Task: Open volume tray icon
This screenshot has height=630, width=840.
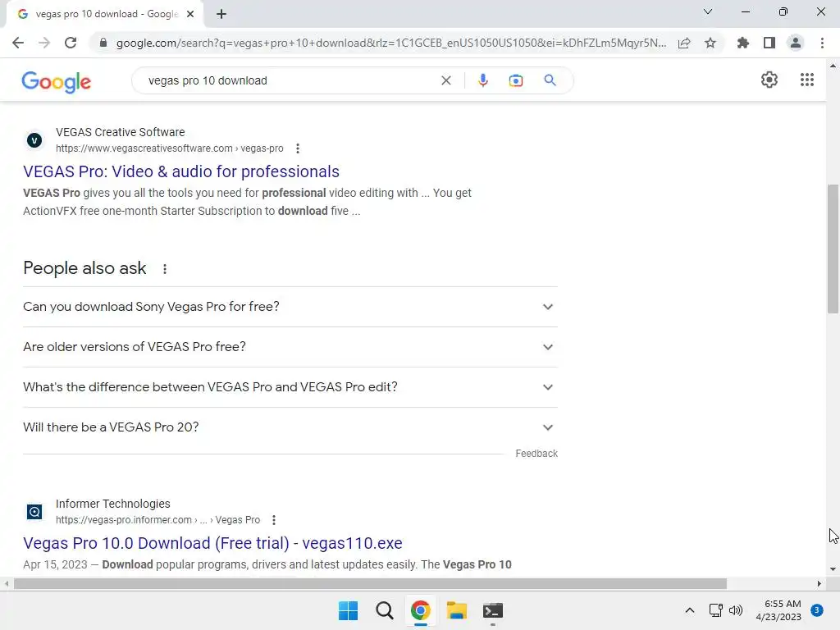Action: click(x=736, y=610)
